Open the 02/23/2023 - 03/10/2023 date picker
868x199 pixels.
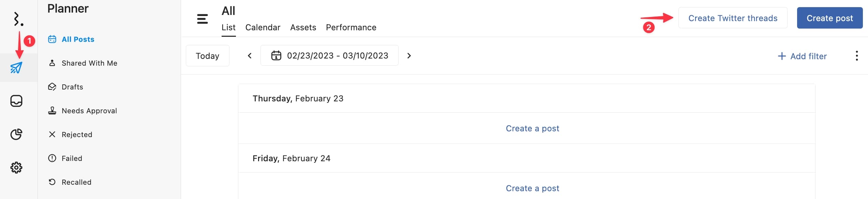337,55
